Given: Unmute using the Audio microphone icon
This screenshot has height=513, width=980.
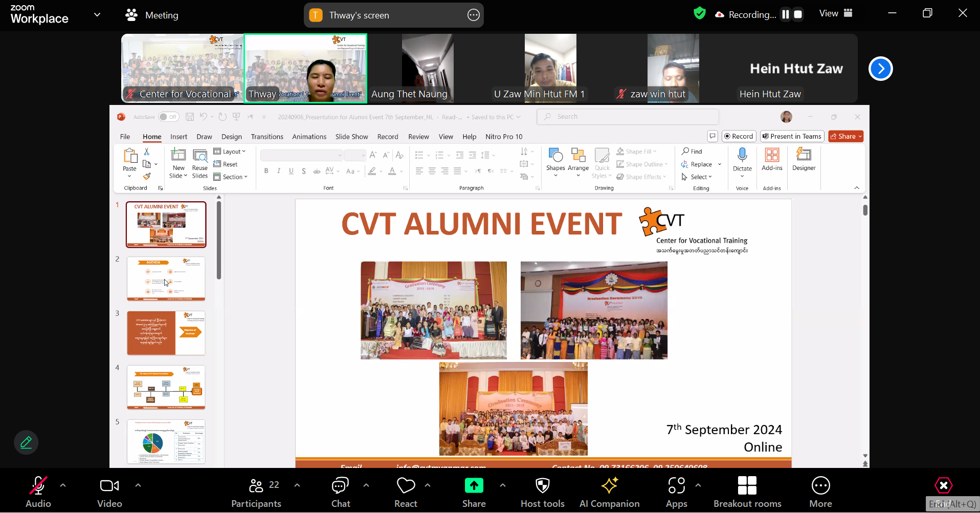Looking at the screenshot, I should tap(38, 485).
